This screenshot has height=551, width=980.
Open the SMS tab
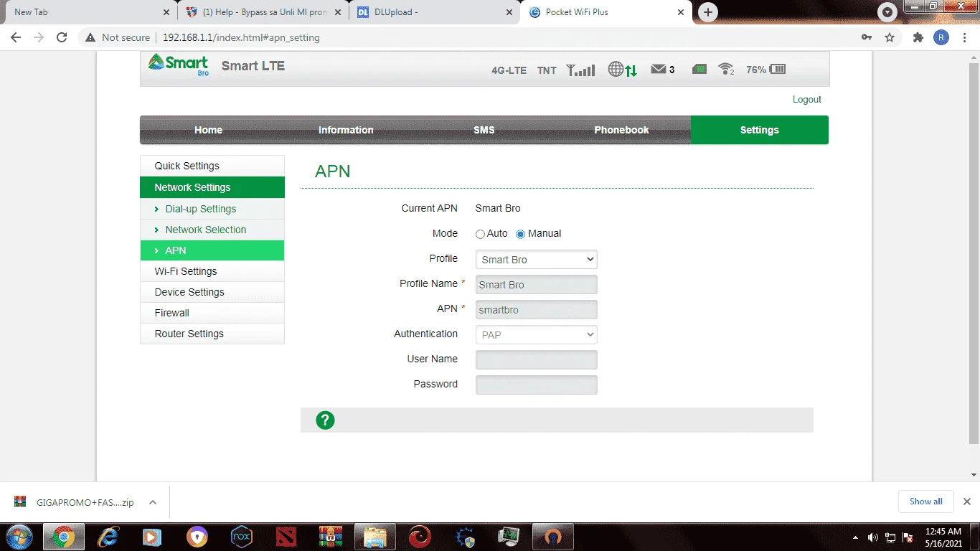point(484,130)
